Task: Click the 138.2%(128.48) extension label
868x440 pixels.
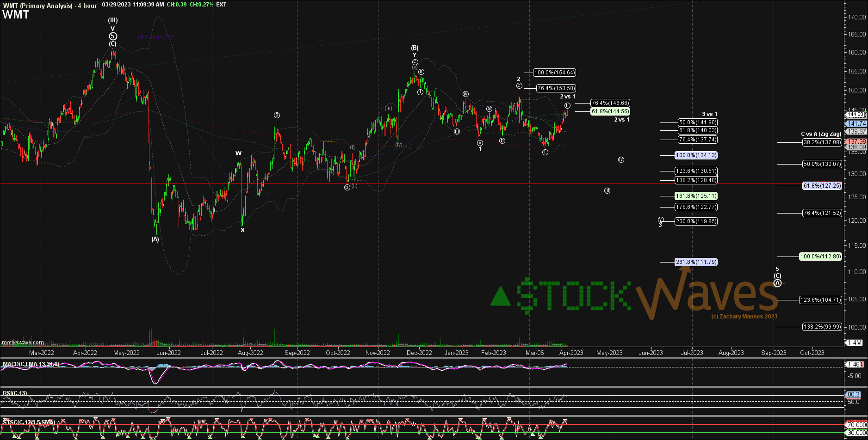Action: click(696, 180)
